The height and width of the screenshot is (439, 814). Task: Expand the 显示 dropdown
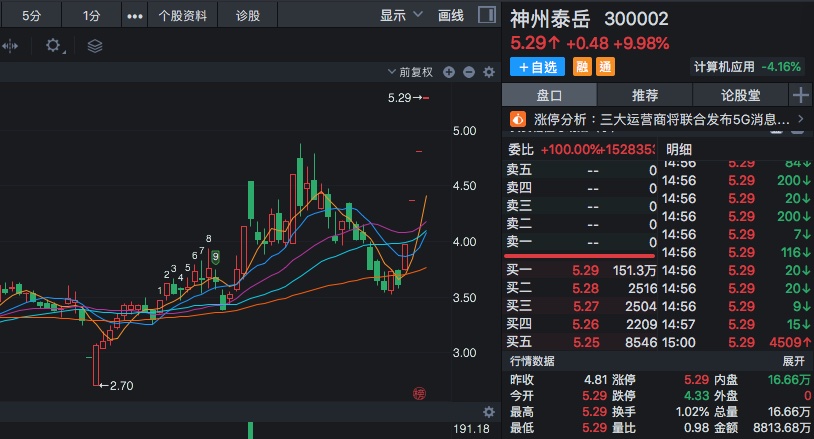tap(401, 16)
